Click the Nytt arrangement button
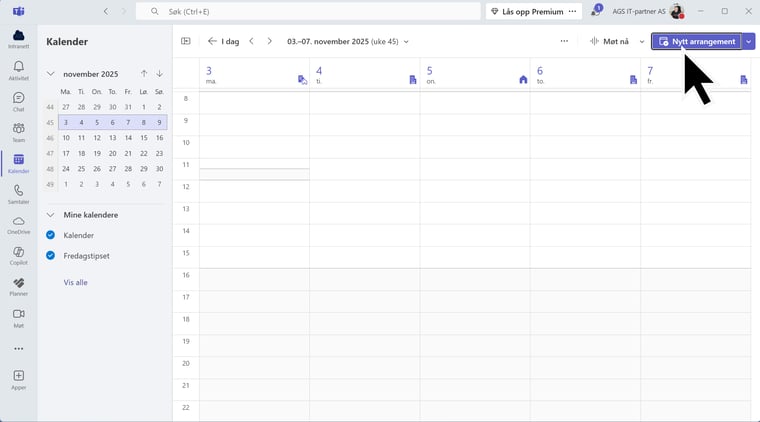760x422 pixels. click(x=697, y=41)
